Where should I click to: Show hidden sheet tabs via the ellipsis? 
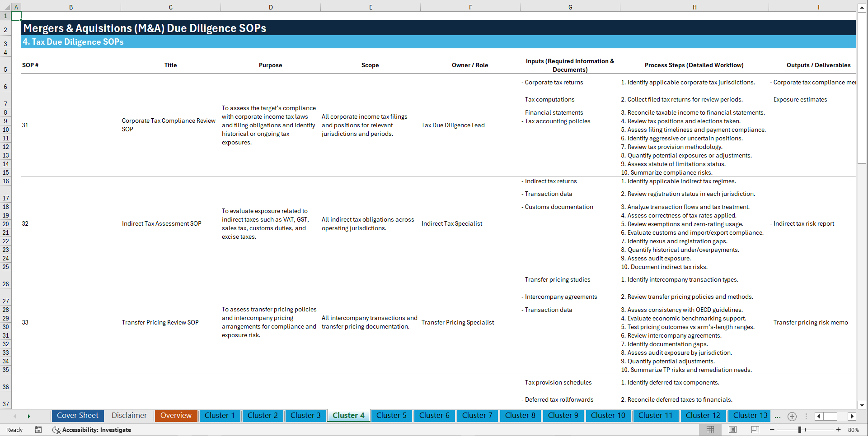coord(778,416)
